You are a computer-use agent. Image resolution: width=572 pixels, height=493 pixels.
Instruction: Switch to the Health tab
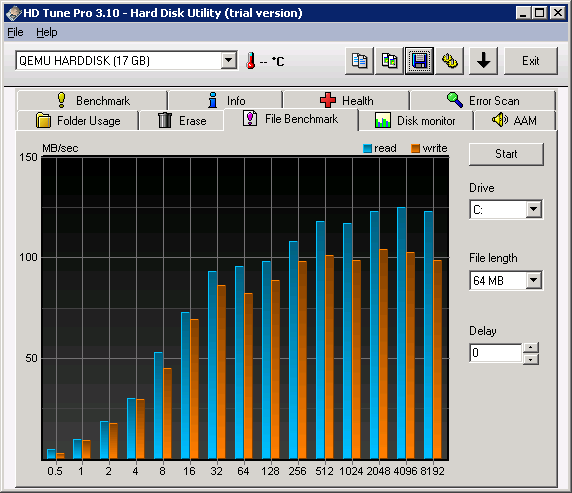[346, 100]
